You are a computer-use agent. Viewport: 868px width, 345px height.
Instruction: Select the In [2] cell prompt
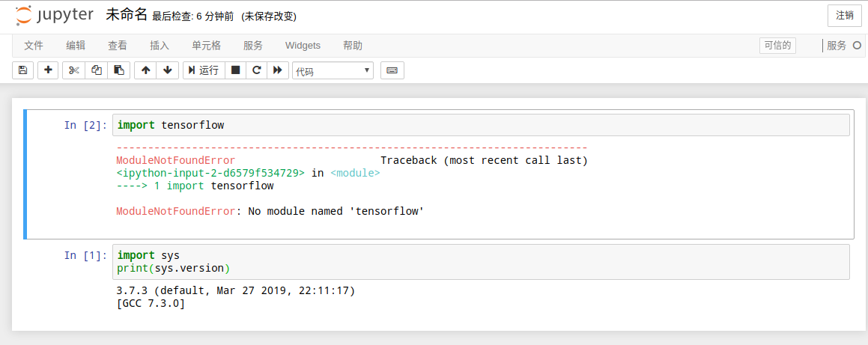[85, 125]
